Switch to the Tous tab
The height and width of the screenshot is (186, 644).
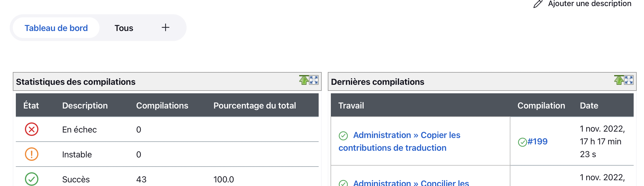pyautogui.click(x=124, y=28)
